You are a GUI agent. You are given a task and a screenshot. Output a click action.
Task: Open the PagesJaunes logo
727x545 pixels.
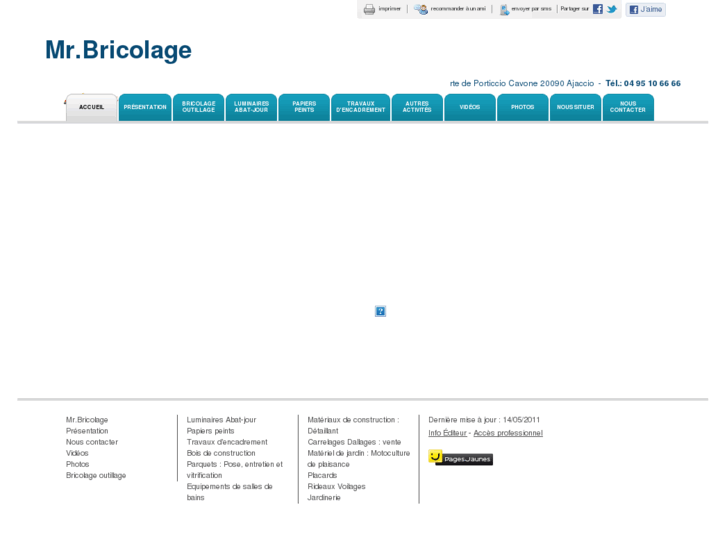click(x=460, y=458)
